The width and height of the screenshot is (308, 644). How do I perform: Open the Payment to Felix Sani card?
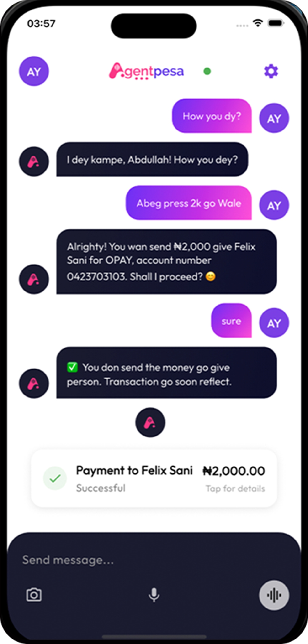tap(154, 478)
